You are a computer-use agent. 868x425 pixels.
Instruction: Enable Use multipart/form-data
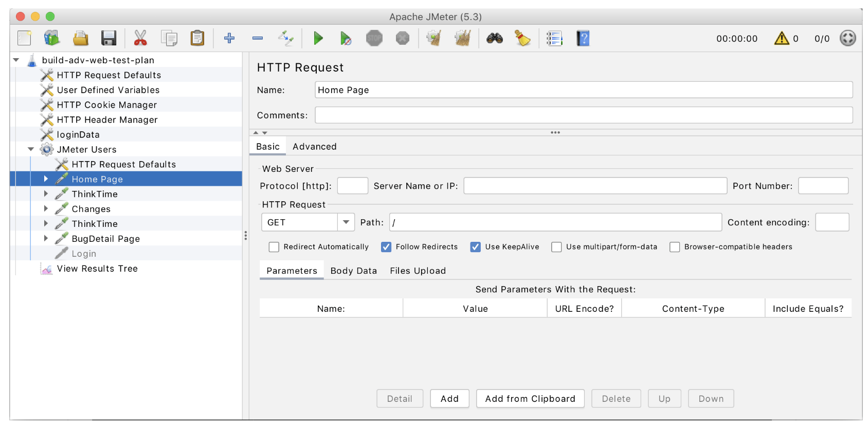556,247
